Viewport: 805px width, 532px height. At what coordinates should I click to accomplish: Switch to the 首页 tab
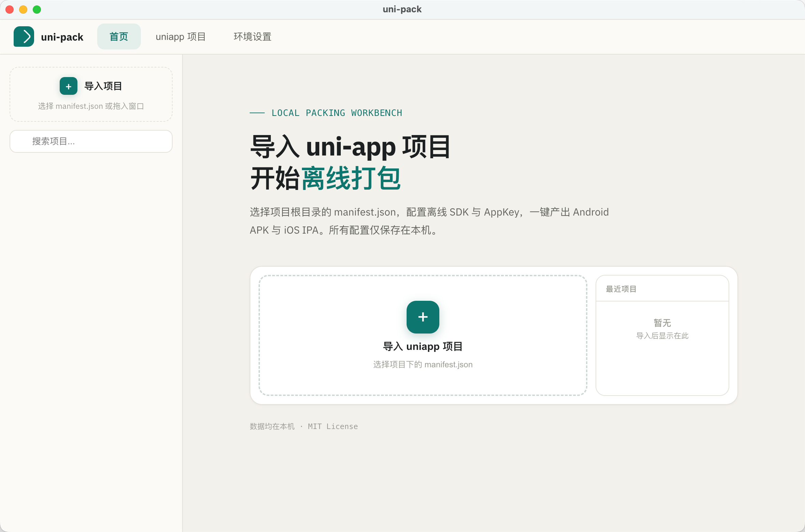click(x=119, y=36)
